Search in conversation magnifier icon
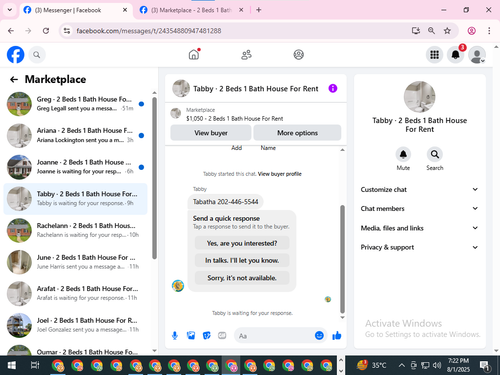Screen dimensions: 500x375 435,154
